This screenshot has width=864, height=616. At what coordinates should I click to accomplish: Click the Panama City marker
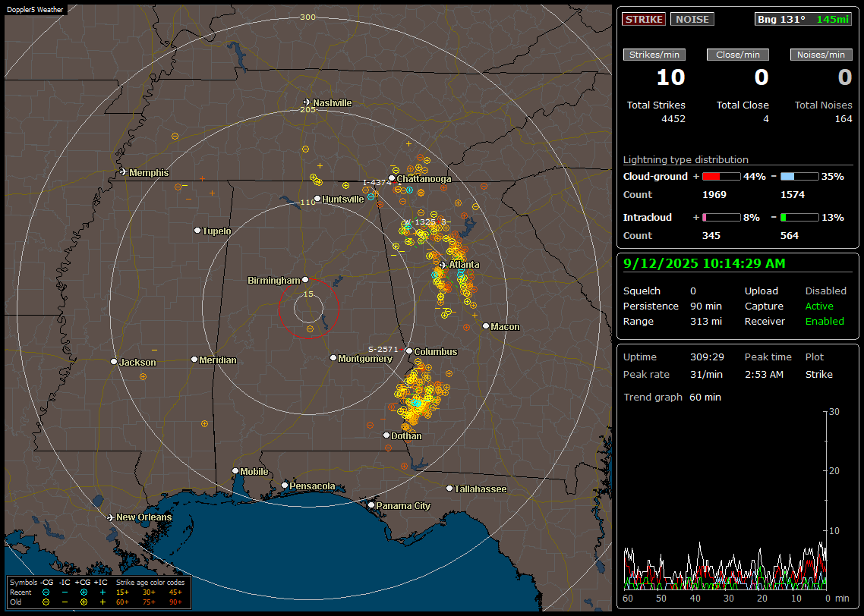click(x=371, y=504)
